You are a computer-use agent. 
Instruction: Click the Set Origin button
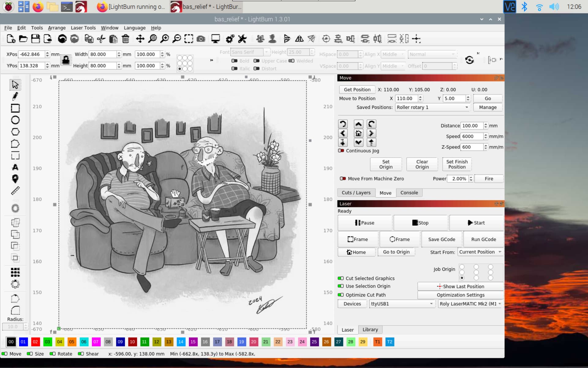386,164
